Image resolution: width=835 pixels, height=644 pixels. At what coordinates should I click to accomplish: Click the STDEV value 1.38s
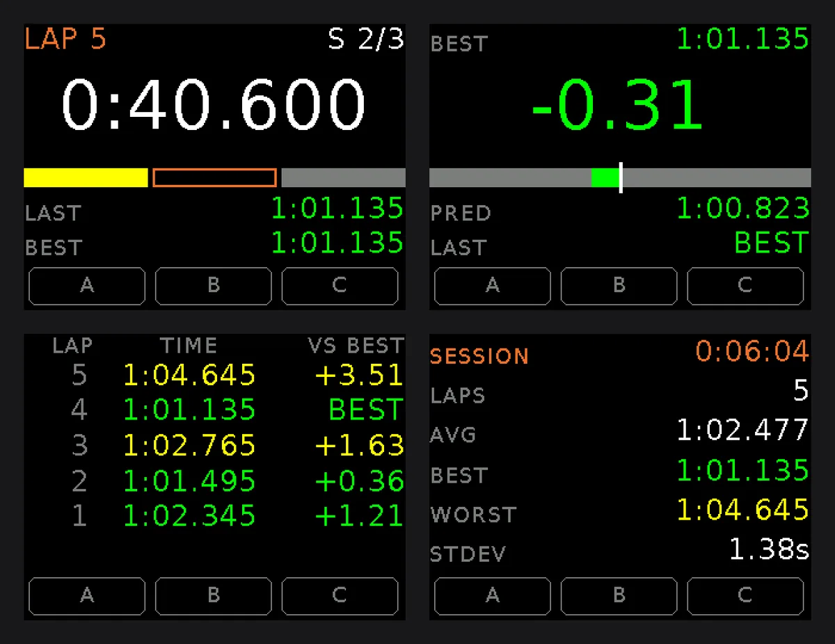tap(769, 549)
